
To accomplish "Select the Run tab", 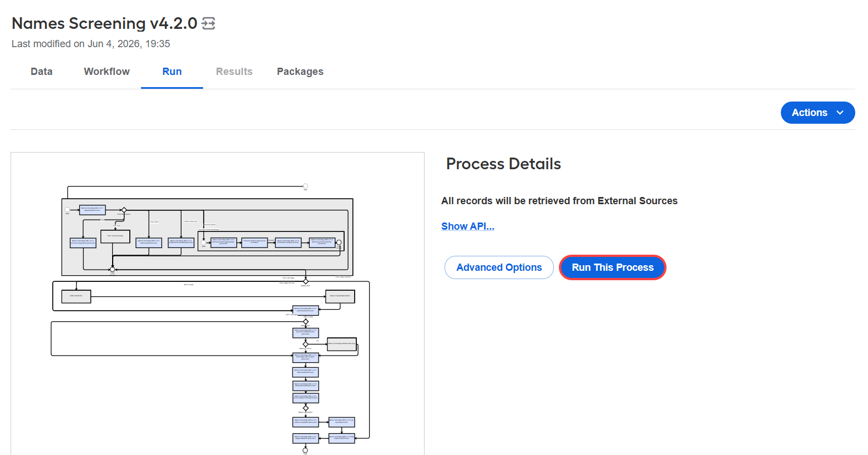I will (172, 72).
